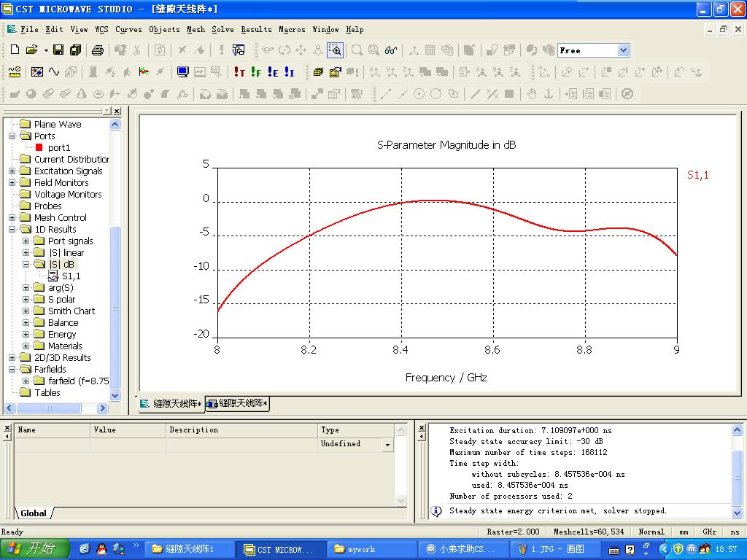Screen dimensions: 747x560
Task: Expand the Excitation Signals node
Action: coord(12,171)
